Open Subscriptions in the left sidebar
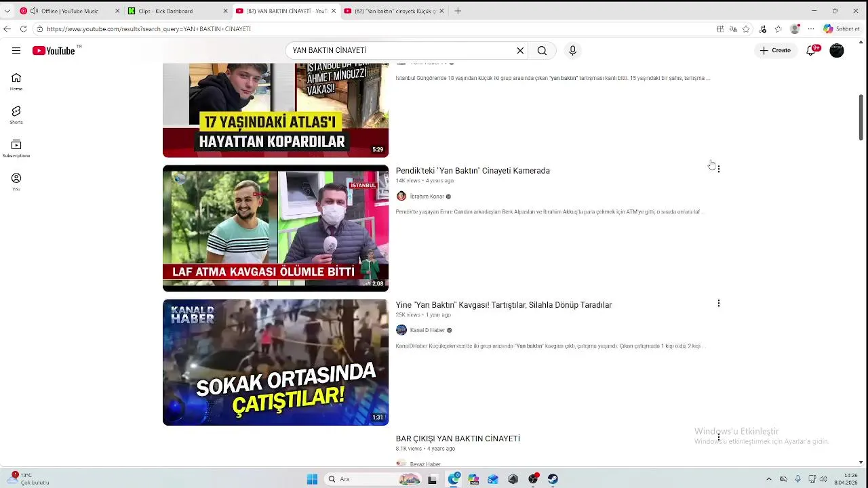This screenshot has height=488, width=868. click(x=16, y=148)
